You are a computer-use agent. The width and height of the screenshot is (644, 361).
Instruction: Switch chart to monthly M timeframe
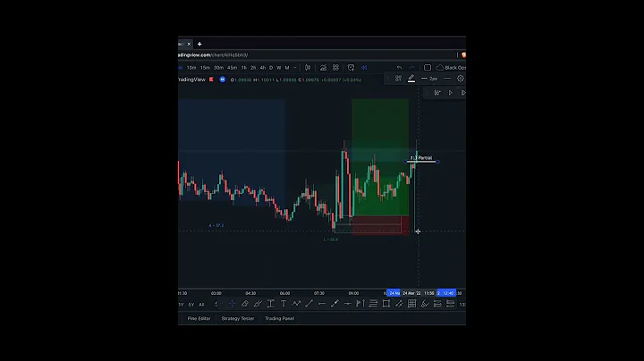[287, 68]
